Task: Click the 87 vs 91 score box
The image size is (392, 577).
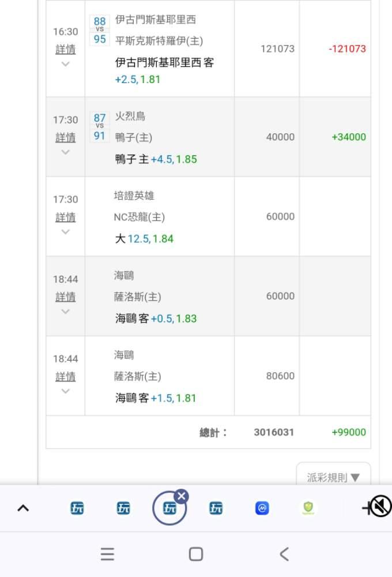Action: click(x=100, y=127)
